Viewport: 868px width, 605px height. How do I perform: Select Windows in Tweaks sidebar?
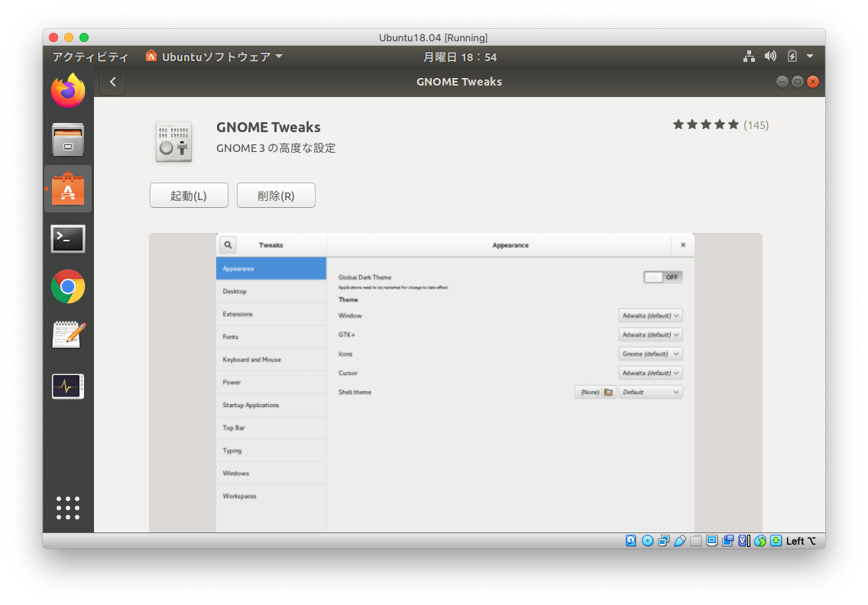point(271,473)
